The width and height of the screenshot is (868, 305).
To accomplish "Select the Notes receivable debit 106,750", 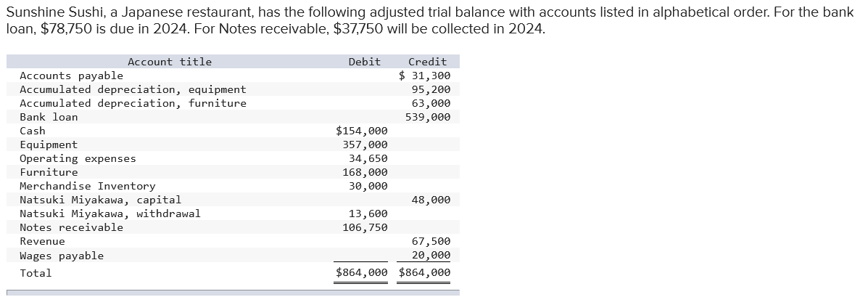I will tap(365, 227).
